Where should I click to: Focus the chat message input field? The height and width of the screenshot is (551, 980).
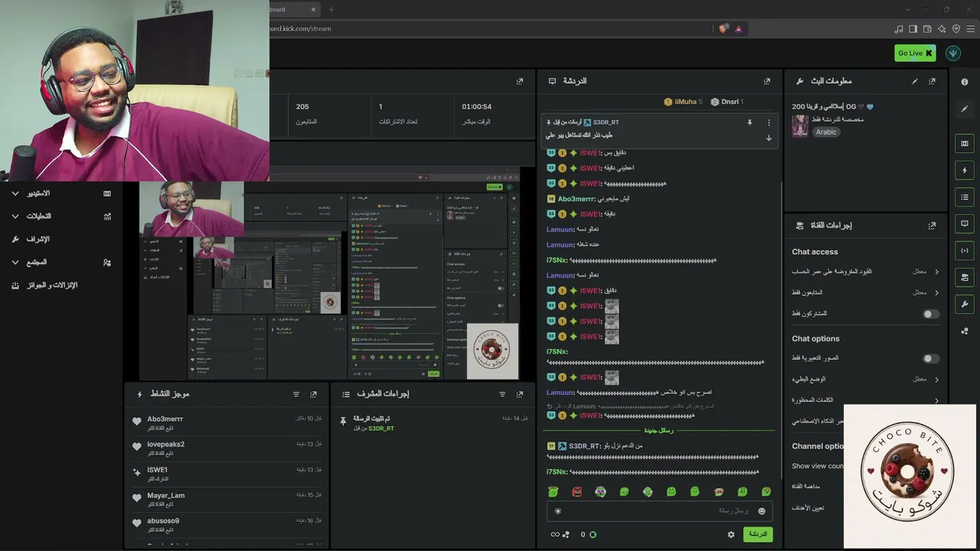(659, 511)
